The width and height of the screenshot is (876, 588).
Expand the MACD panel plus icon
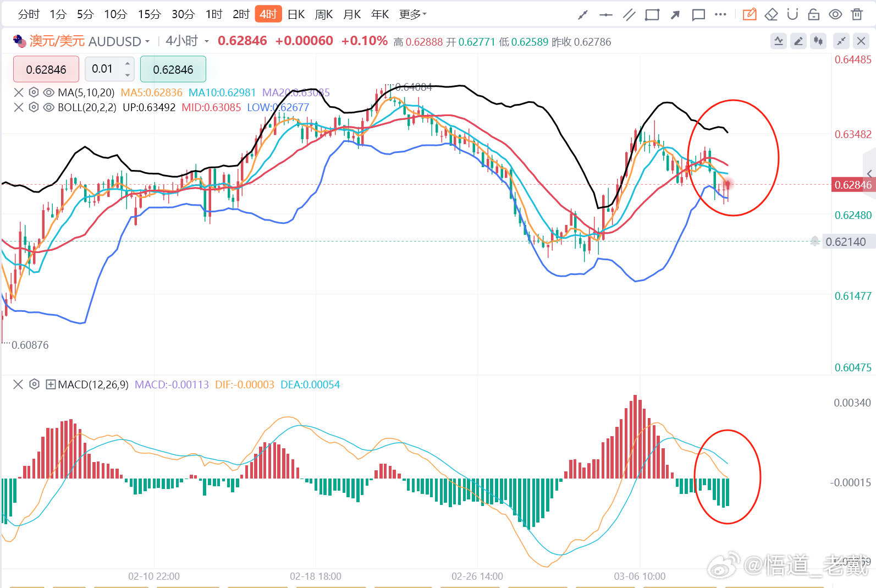click(51, 384)
